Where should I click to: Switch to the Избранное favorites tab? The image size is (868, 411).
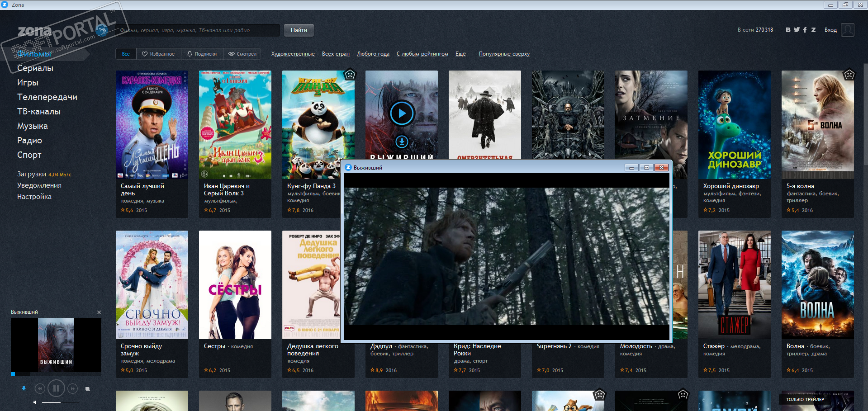coord(158,54)
